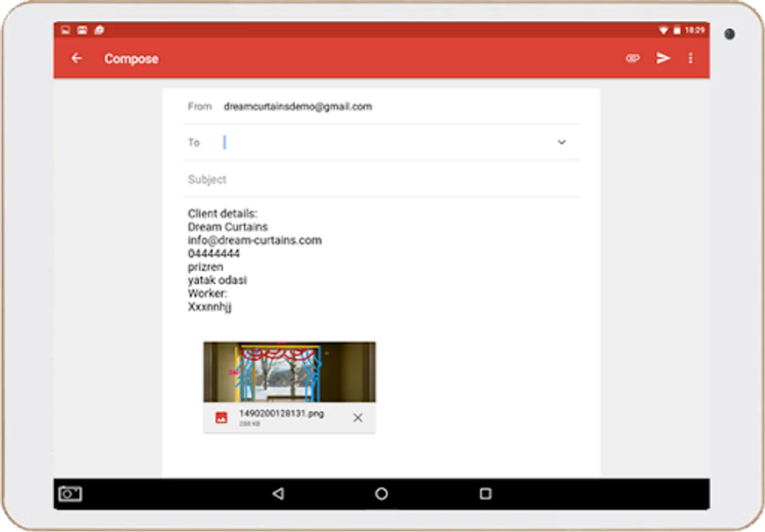
Task: Click the "yatak odasi" line
Action: [218, 280]
